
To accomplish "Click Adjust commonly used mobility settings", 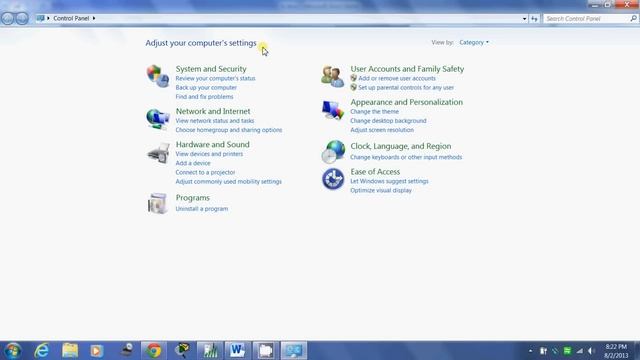I will 229,182.
